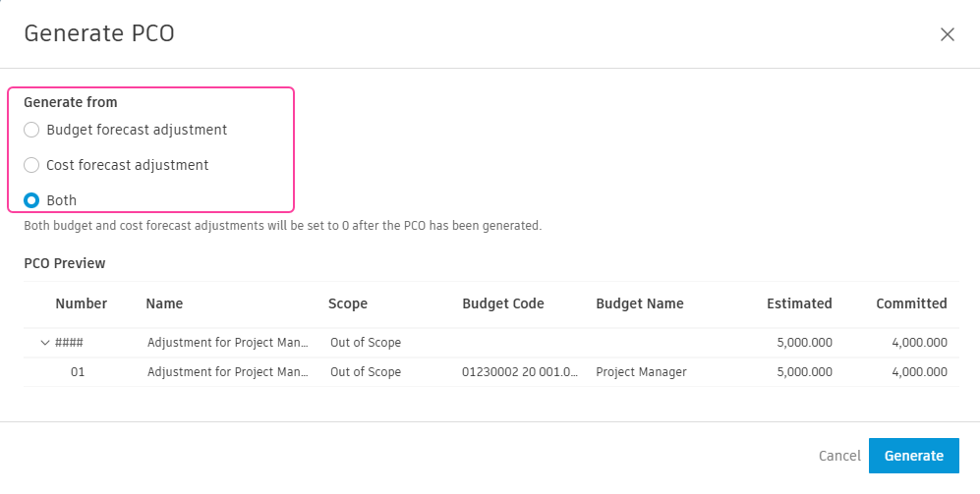Close the Generate PCO dialog
The height and width of the screenshot is (494, 980).
[x=947, y=34]
